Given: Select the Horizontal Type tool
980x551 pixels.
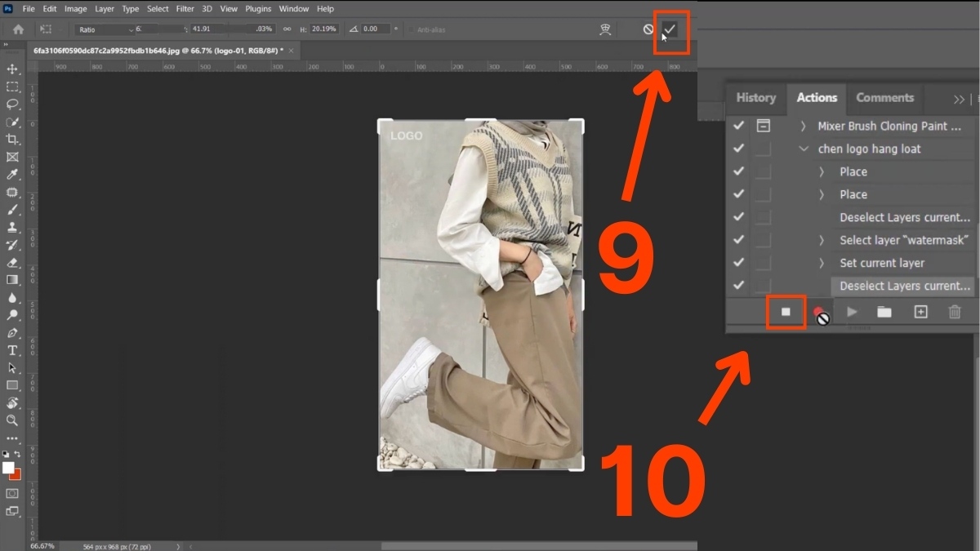Looking at the screenshot, I should [x=12, y=350].
